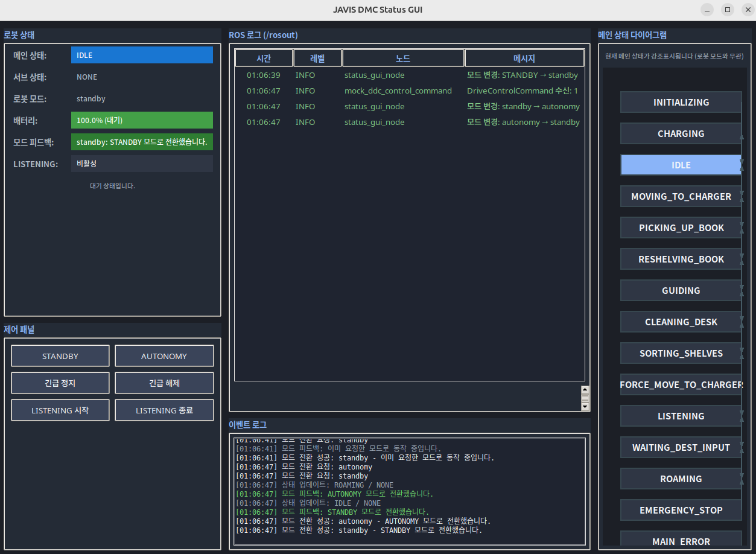Select the mock_ddc_control_command log row
756x554 pixels.
398,91
